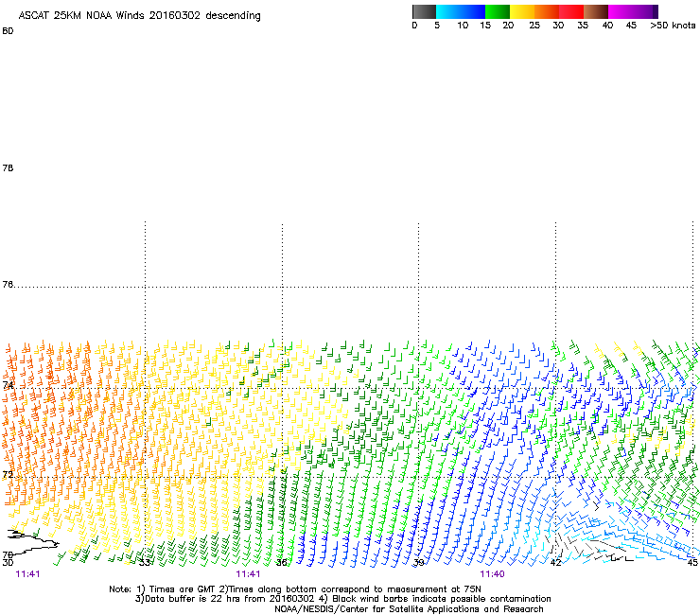Click the latitude label 74
Screen dimensions: 700x615
click(8, 385)
